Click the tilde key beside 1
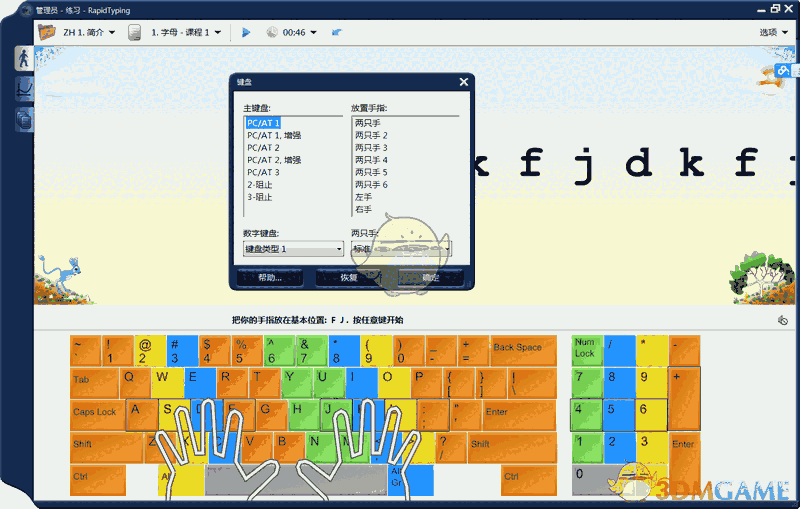Image resolution: width=800 pixels, height=509 pixels. pyautogui.click(x=85, y=351)
